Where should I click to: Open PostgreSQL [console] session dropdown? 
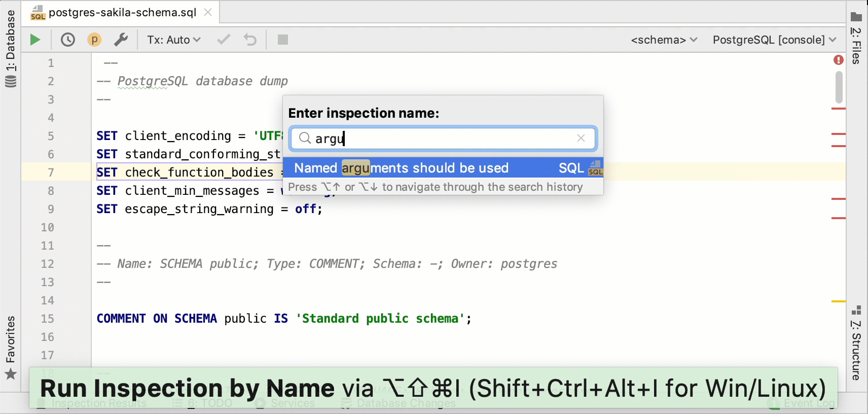[774, 40]
